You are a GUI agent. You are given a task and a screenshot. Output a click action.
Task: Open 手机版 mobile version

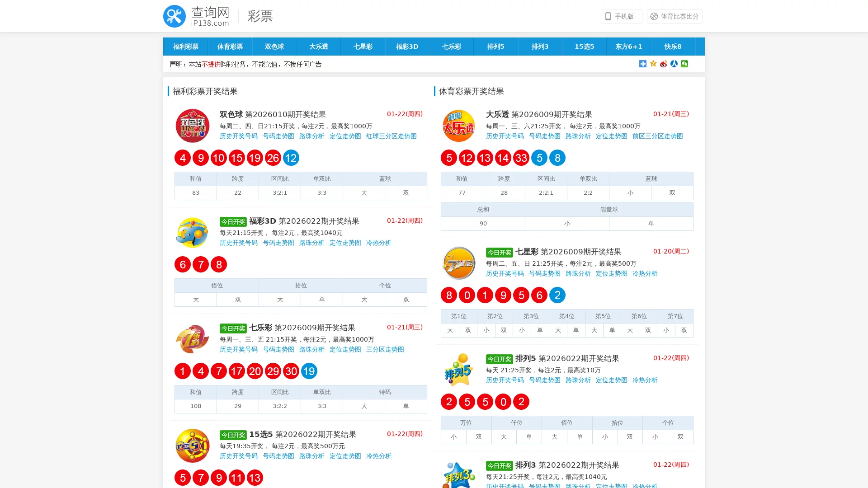tap(621, 16)
